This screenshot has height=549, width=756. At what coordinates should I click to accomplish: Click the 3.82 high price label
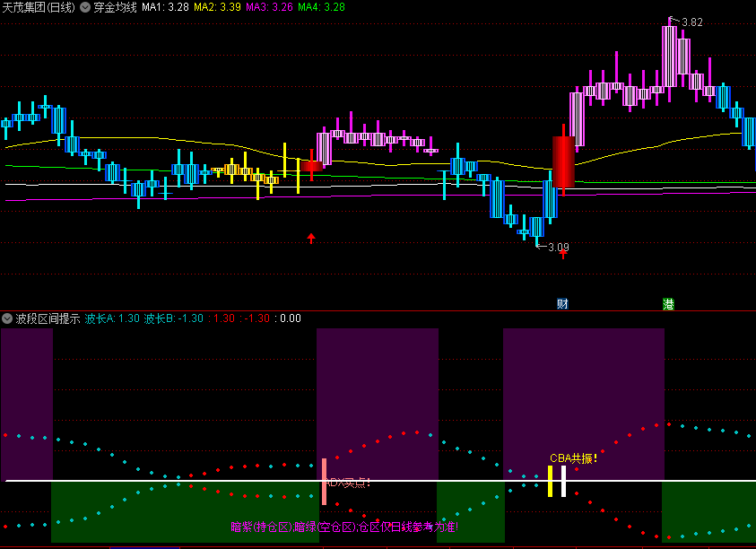691,22
